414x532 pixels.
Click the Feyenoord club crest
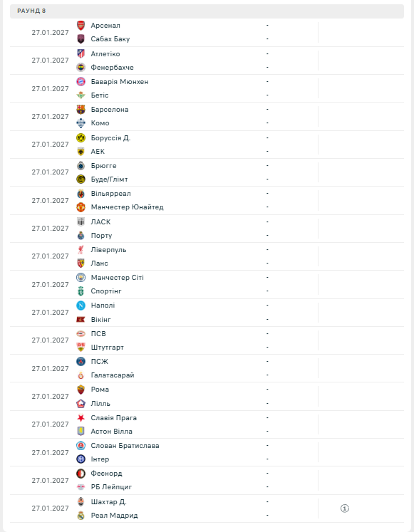click(x=81, y=474)
